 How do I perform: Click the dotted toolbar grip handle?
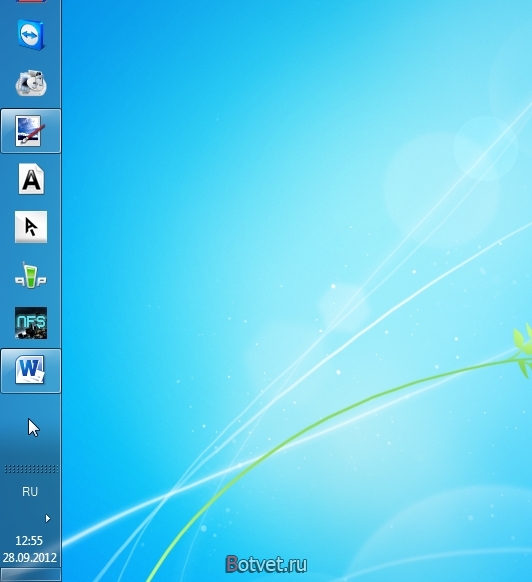pos(31,469)
